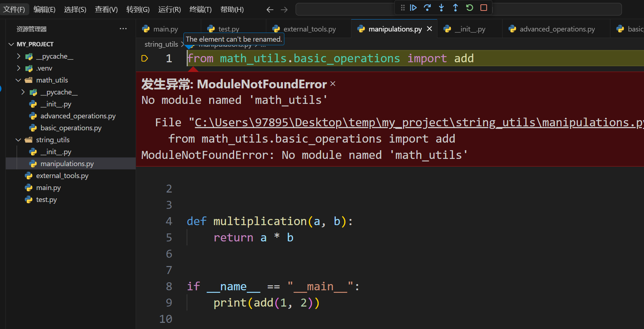The width and height of the screenshot is (644, 329).
Task: Open the 终端(T) menu
Action: (x=200, y=9)
